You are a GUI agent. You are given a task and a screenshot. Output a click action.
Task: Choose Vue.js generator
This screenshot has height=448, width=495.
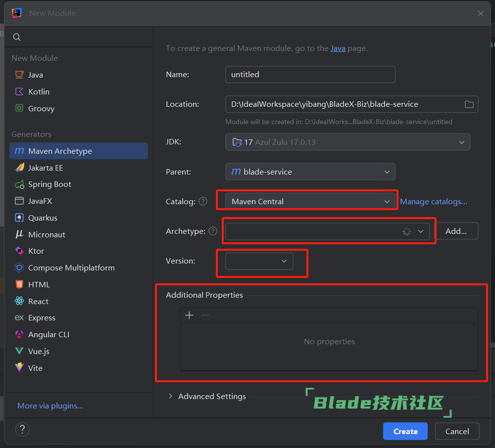[79, 351]
